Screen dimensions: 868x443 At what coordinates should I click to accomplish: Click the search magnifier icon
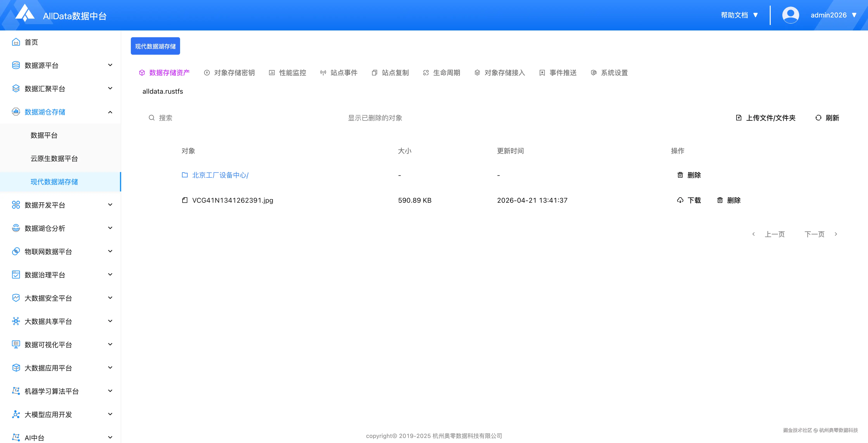[x=152, y=118]
